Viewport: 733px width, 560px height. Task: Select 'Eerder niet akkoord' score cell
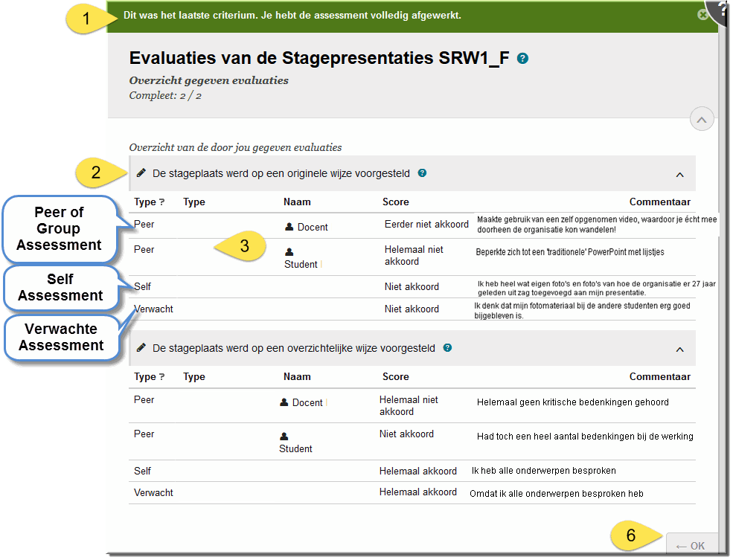click(426, 224)
